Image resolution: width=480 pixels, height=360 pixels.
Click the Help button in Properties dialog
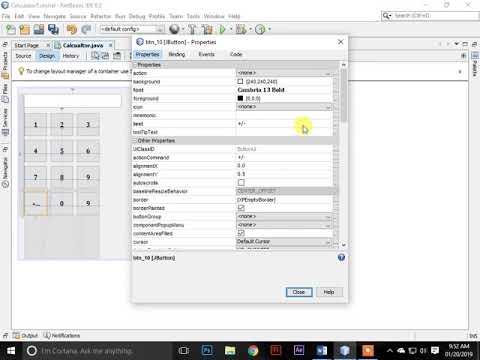pos(329,292)
